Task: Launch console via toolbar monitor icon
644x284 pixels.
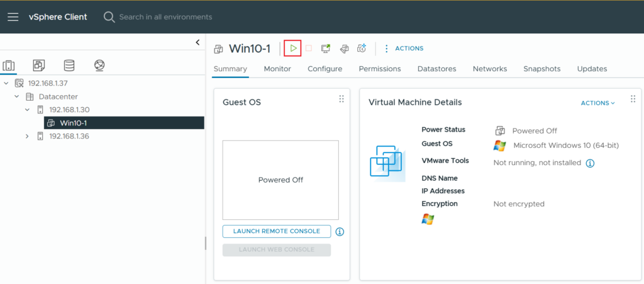Action: pos(326,48)
